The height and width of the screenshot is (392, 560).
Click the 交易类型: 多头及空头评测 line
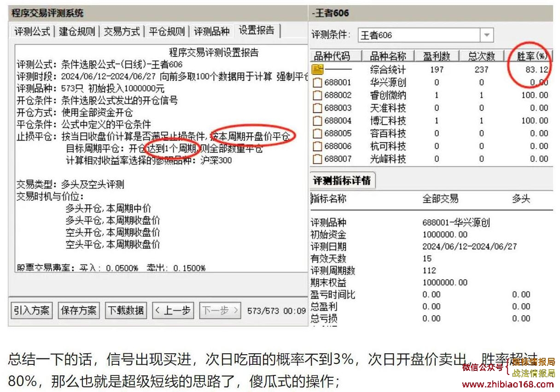point(70,185)
